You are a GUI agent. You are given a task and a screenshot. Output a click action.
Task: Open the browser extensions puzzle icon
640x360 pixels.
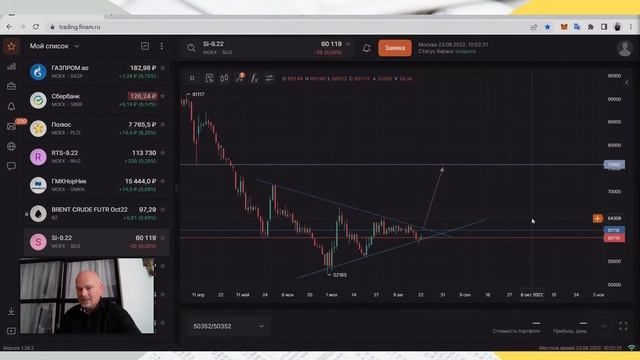pyautogui.click(x=590, y=27)
